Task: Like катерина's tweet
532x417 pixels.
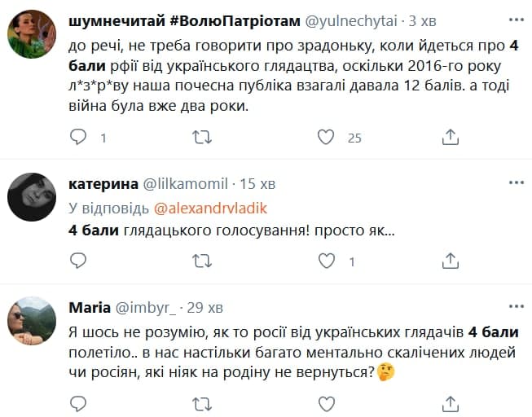Action: [326, 261]
